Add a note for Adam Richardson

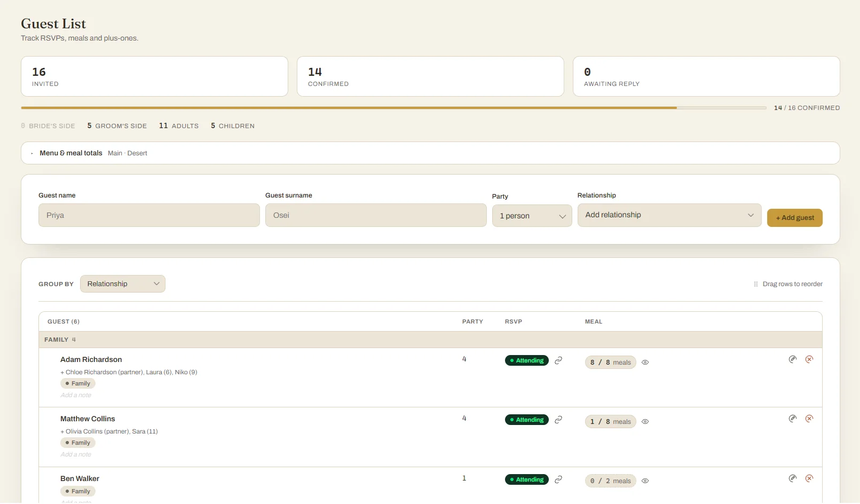pos(76,395)
